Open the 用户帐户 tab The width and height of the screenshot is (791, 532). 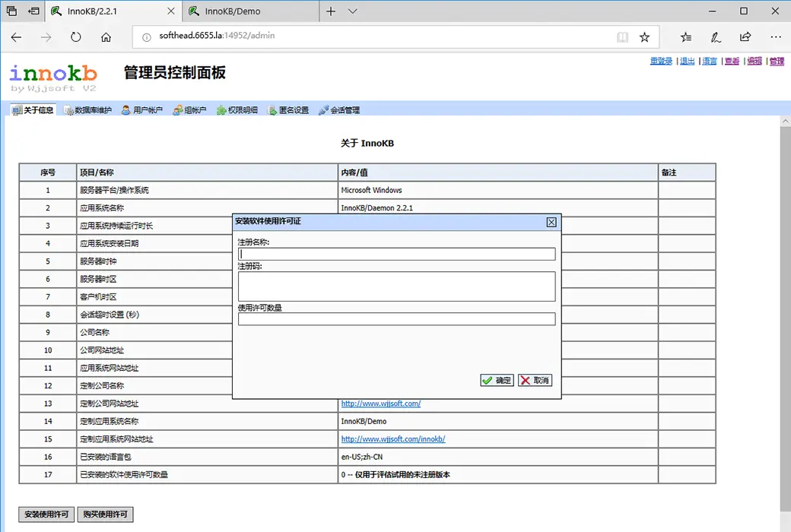[142, 110]
